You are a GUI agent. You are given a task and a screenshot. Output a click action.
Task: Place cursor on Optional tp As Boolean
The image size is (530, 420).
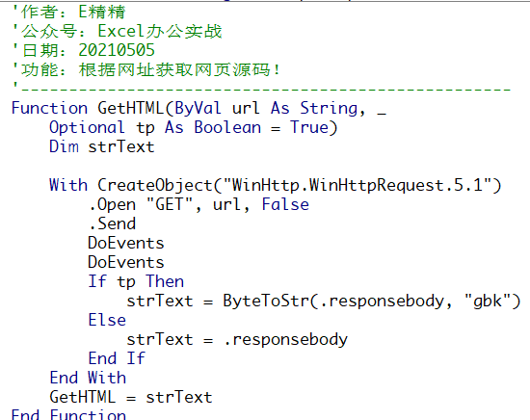(155, 128)
